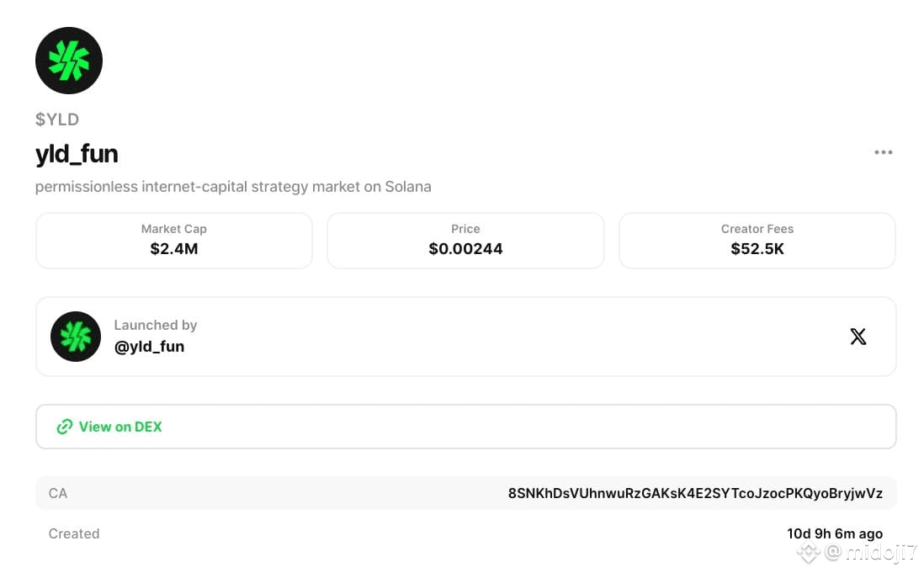This screenshot has height=573, width=924.
Task: Click the launcher avatar beside @yld_fun
Action: (76, 337)
